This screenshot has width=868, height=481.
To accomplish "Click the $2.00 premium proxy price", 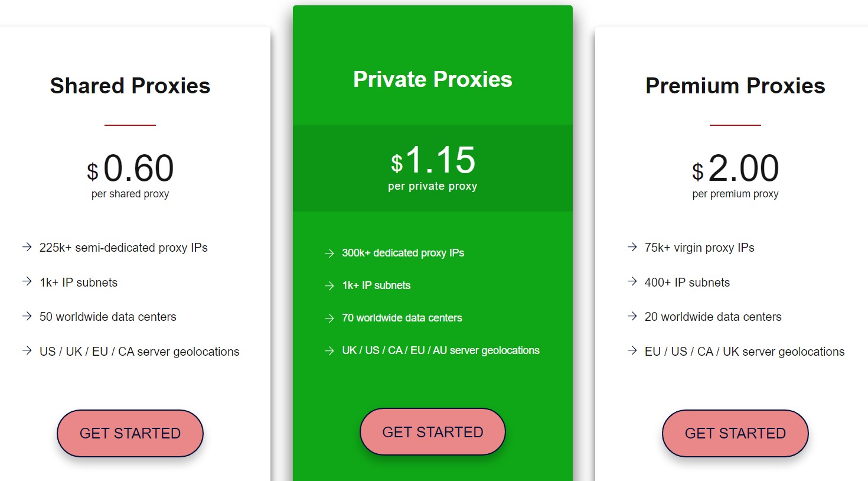I will pyautogui.click(x=736, y=169).
